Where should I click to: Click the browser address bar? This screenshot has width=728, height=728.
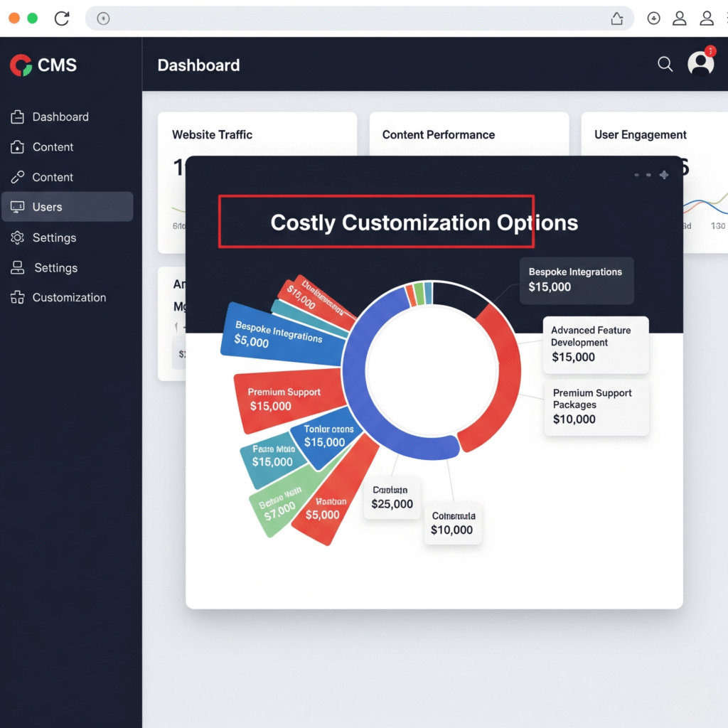tap(355, 19)
